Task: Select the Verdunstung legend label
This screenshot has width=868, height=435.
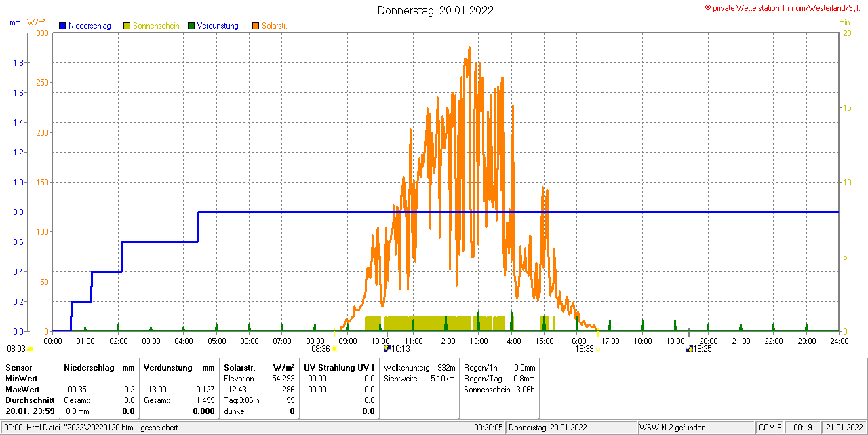Action: coord(218,26)
